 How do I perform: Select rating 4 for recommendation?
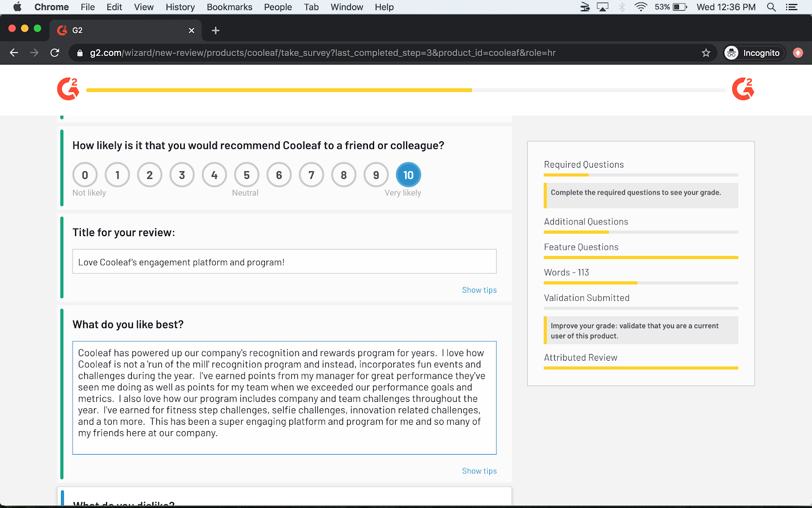click(x=214, y=175)
